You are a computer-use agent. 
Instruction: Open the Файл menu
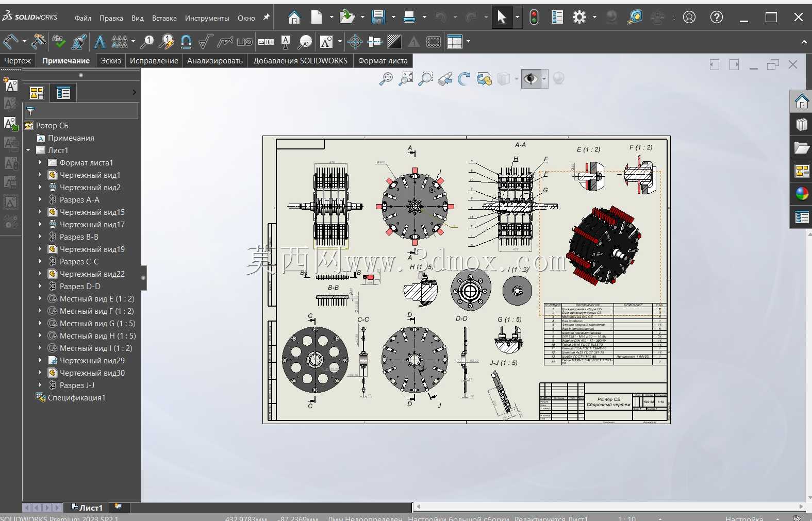point(82,18)
